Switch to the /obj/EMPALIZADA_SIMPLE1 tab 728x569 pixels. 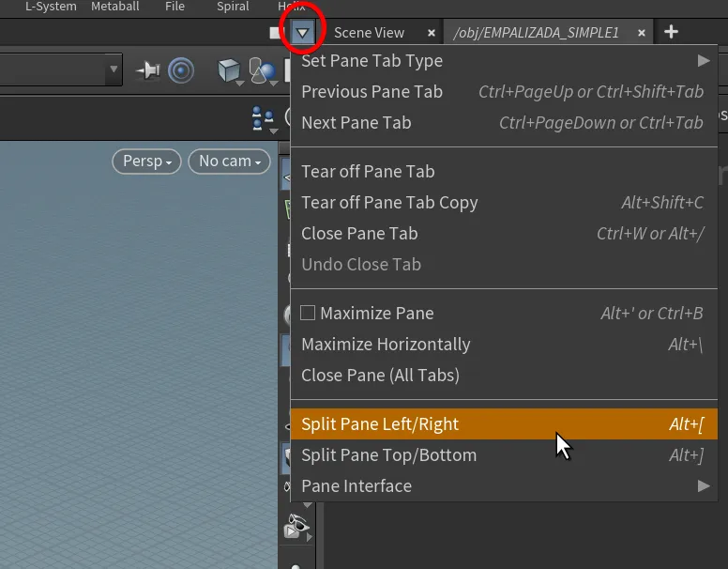537,33
